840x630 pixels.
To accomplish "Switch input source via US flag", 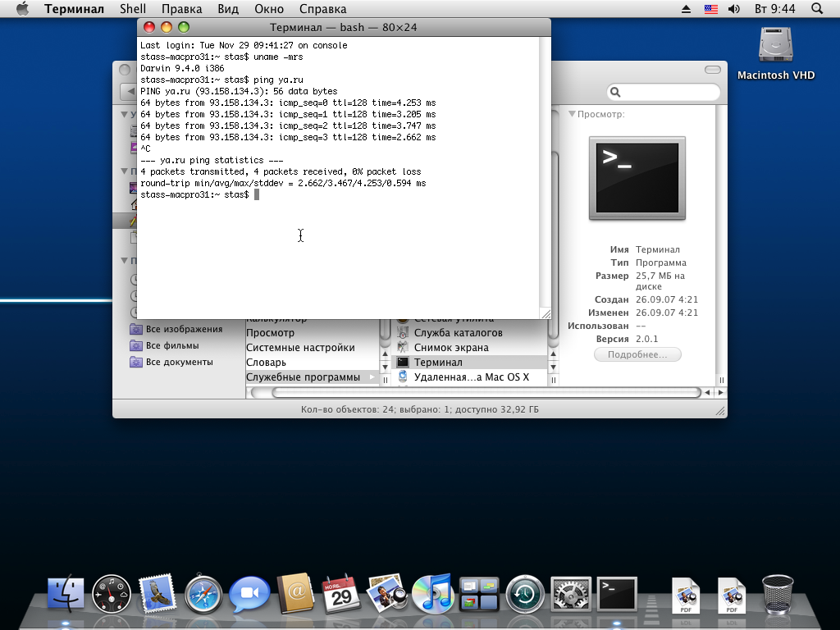I will pyautogui.click(x=710, y=9).
